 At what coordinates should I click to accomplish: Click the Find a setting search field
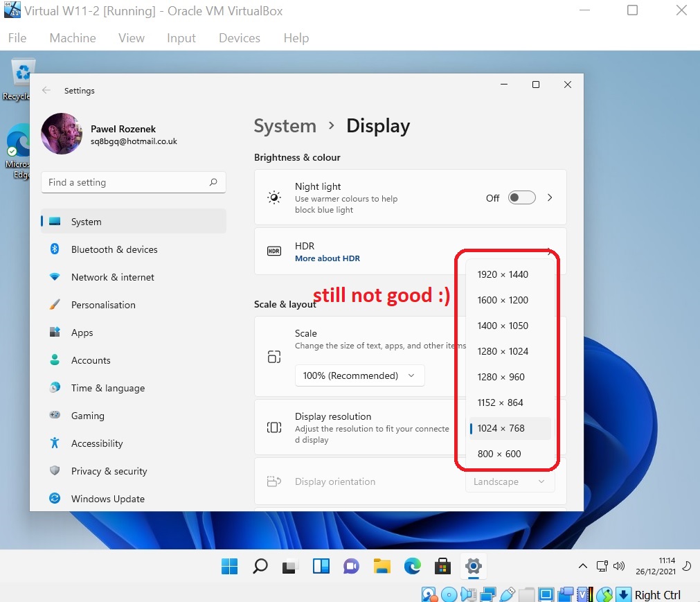pos(134,182)
